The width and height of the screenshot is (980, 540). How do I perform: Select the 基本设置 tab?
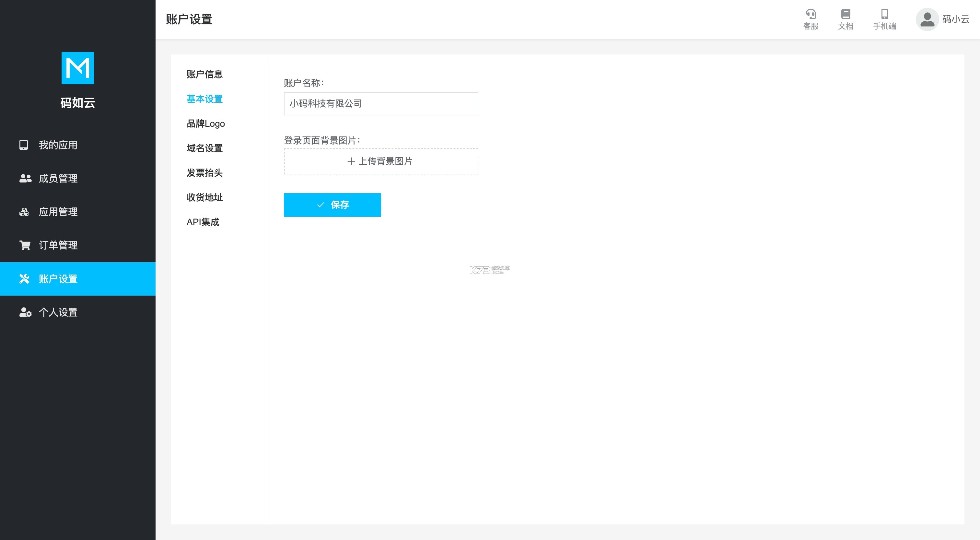pyautogui.click(x=205, y=99)
